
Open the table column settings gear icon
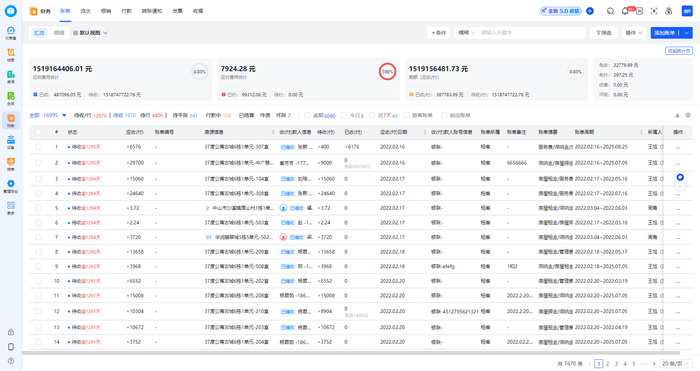coord(688,115)
